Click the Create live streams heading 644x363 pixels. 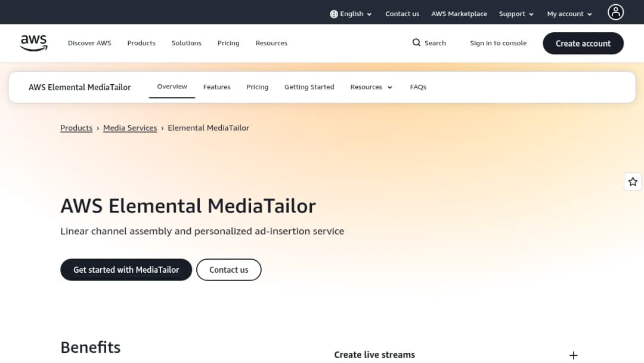tap(374, 355)
